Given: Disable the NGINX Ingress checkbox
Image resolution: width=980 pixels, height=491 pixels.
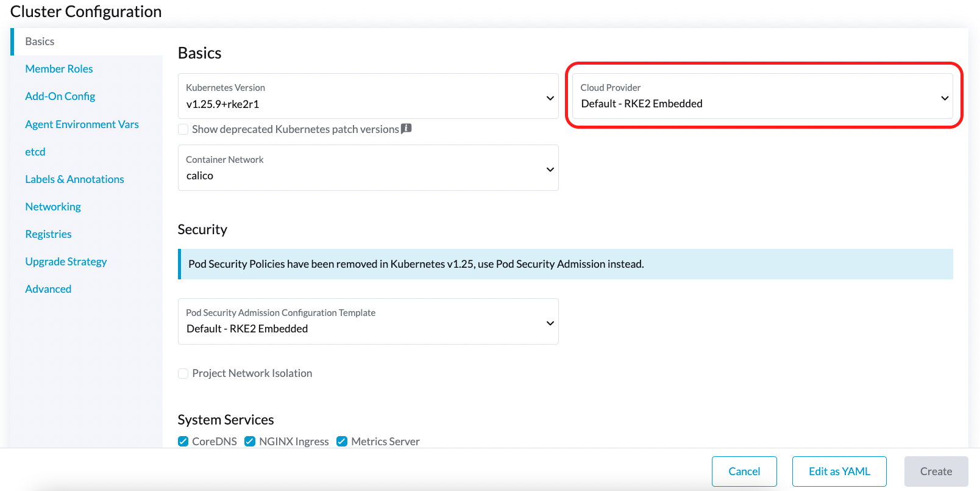Looking at the screenshot, I should (250, 442).
